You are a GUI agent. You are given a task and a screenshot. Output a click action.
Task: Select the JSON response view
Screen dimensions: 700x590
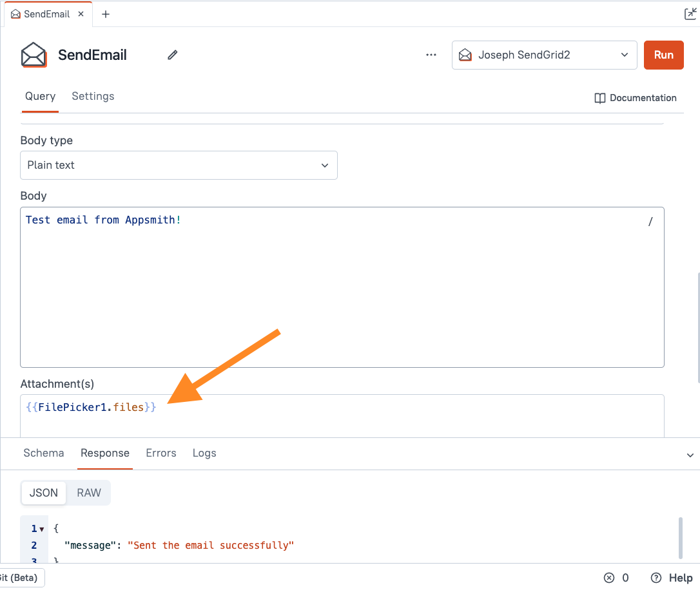tap(43, 492)
